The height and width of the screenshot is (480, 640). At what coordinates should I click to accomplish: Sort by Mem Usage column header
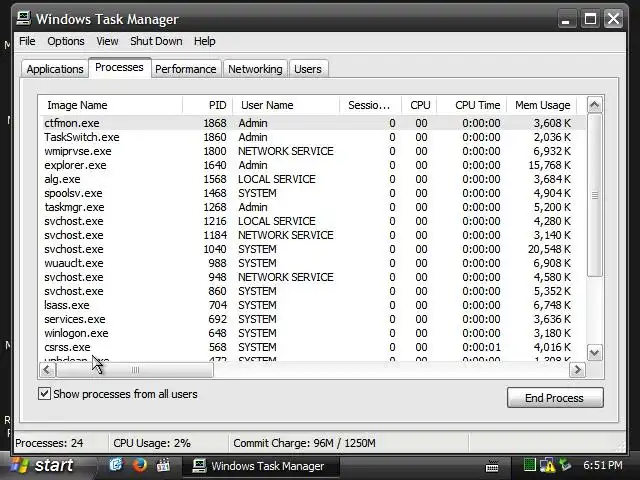pyautogui.click(x=542, y=105)
